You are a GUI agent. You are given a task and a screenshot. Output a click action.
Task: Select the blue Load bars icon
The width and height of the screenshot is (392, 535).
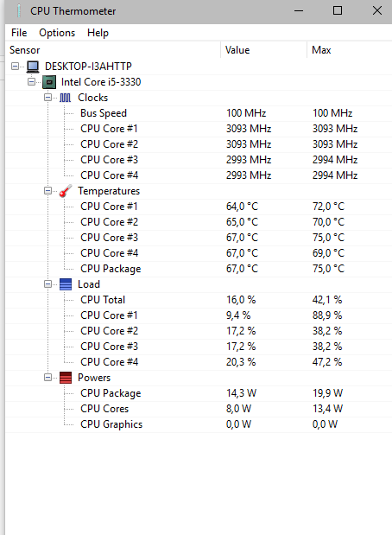pyautogui.click(x=66, y=284)
